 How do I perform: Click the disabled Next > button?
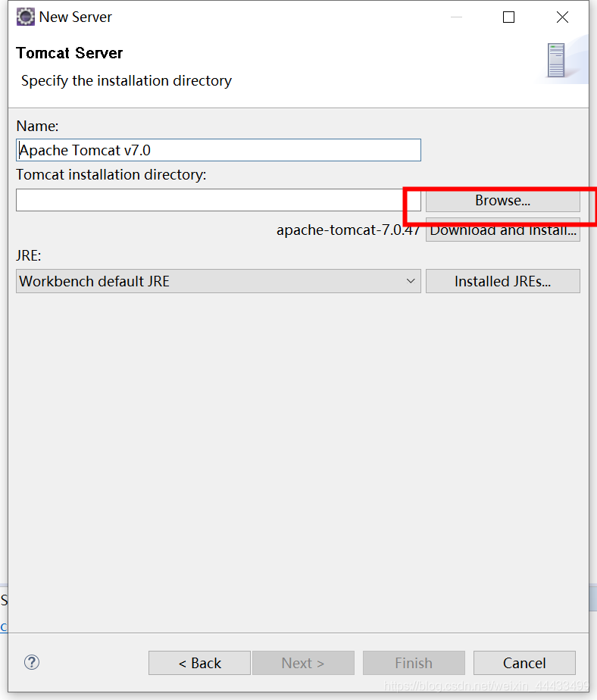(303, 663)
